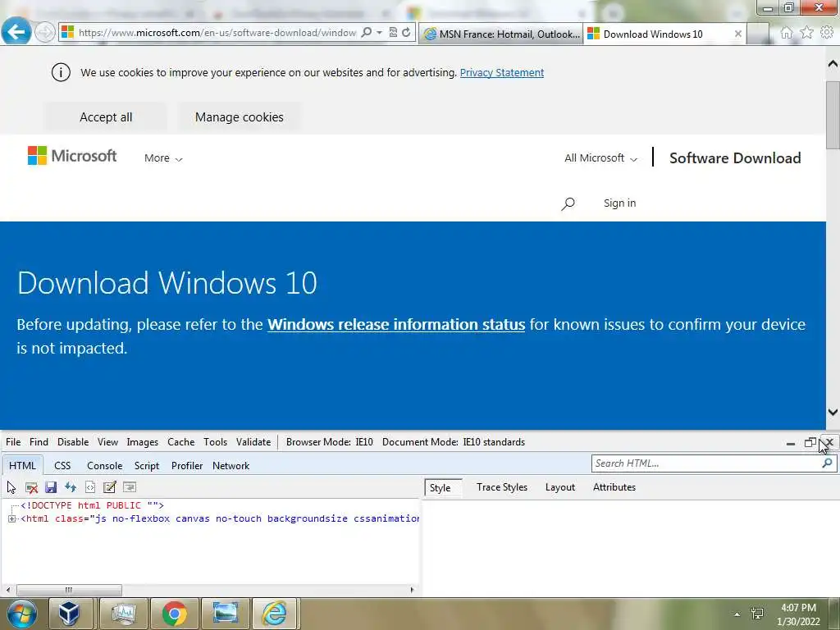Click the IE Home icon
This screenshot has width=840, height=630.
pyautogui.click(x=786, y=33)
